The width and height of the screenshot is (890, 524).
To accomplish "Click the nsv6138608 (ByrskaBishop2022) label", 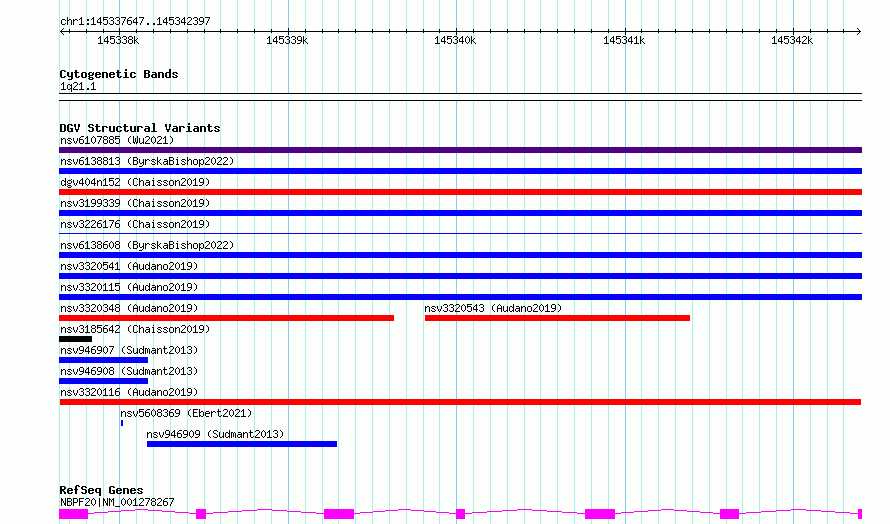I will 147,245.
